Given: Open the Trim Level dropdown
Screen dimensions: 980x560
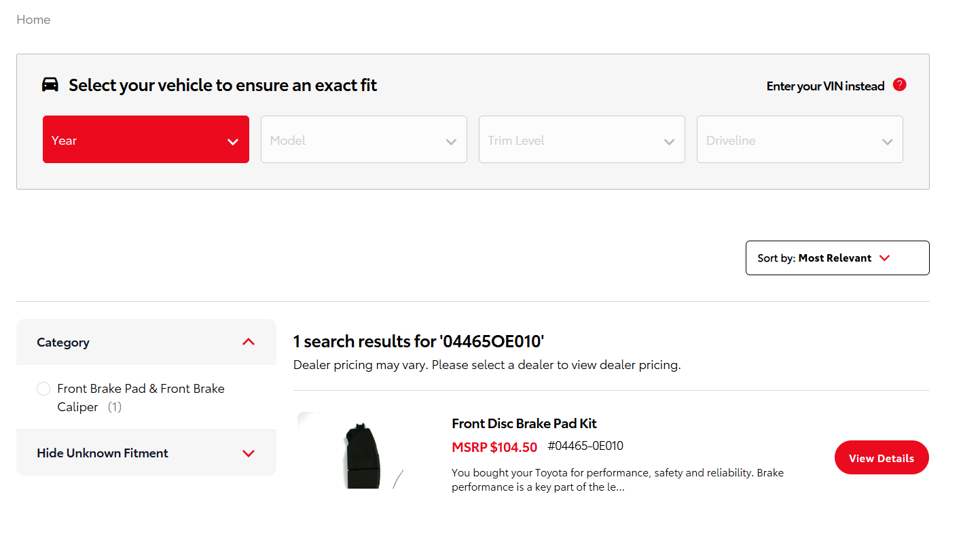Looking at the screenshot, I should [x=581, y=140].
